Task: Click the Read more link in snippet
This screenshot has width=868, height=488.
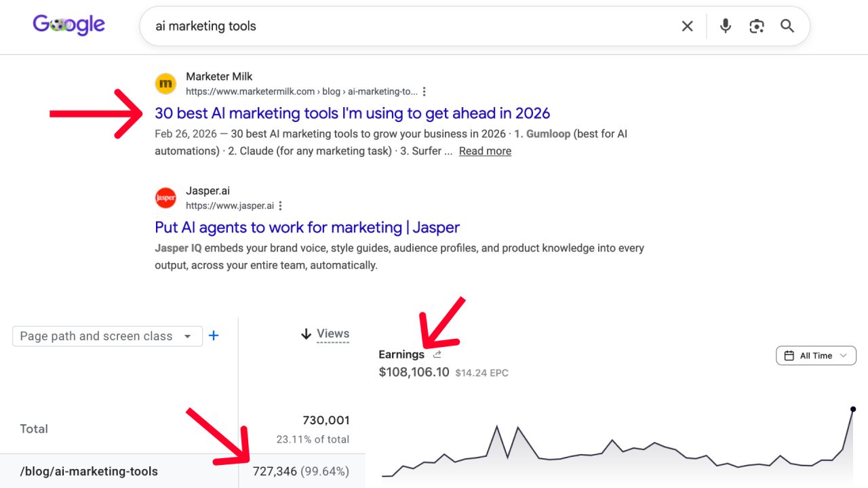Action: coord(485,151)
